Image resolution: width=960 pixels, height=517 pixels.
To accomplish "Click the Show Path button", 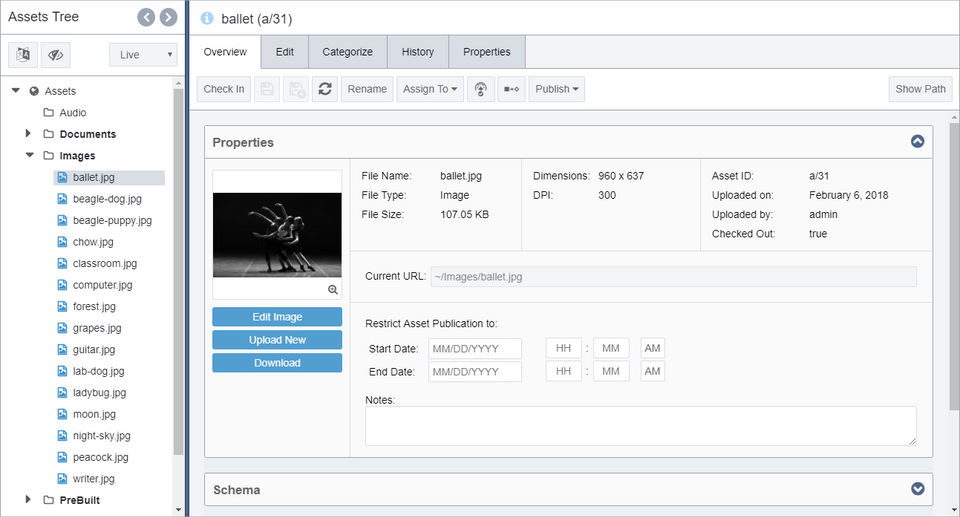I will tap(920, 89).
